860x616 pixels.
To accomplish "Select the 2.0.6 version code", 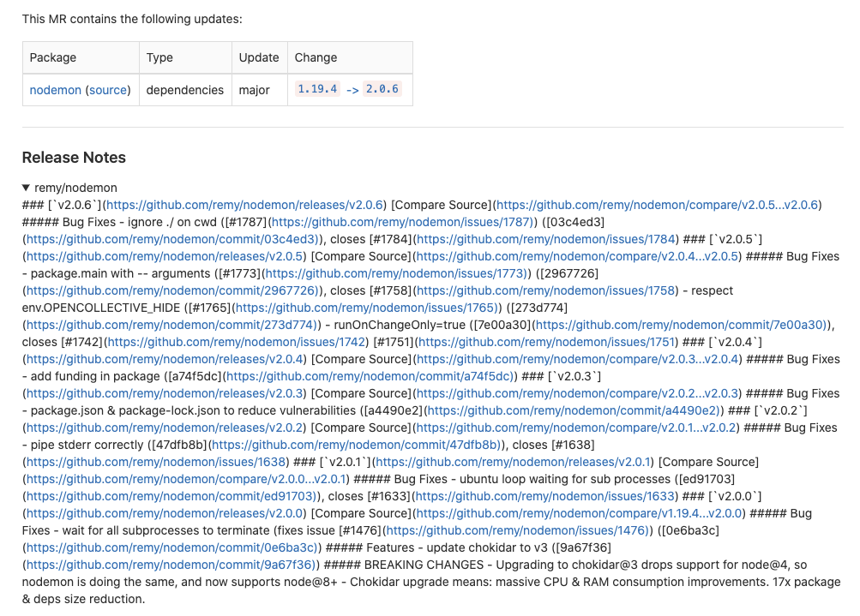I will tap(382, 89).
